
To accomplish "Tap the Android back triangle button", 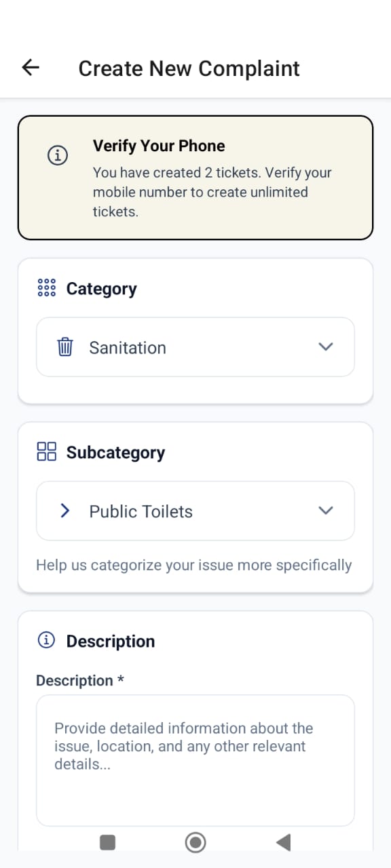I will click(283, 842).
